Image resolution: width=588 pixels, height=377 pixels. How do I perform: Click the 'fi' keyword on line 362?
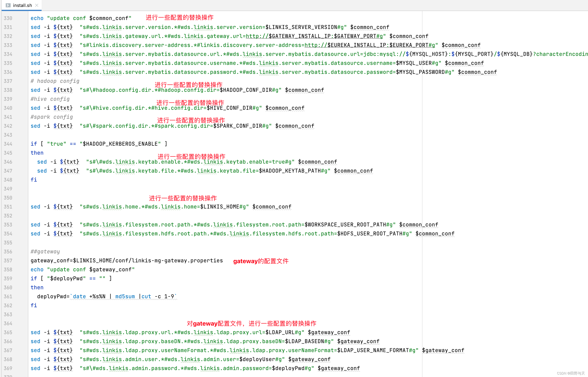pyautogui.click(x=34, y=306)
